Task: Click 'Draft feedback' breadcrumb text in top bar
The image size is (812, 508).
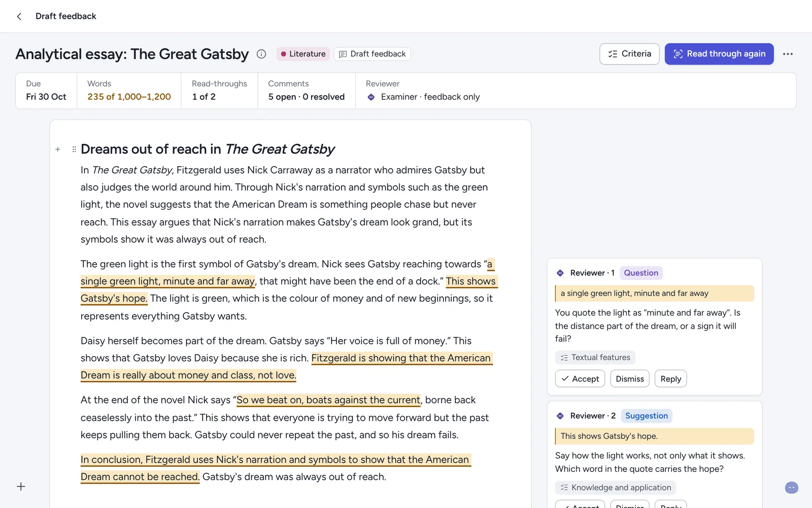Action: (66, 16)
